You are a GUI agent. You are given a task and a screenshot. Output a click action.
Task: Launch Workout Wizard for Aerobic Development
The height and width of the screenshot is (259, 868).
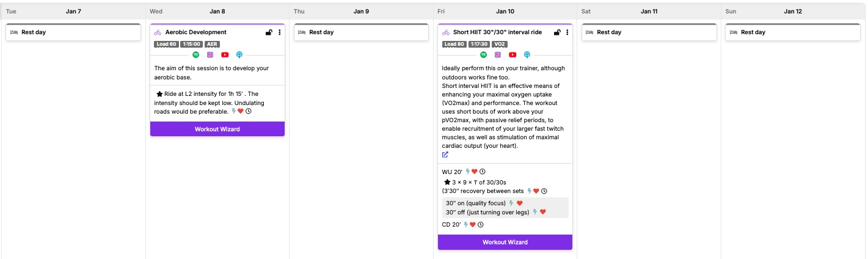point(217,129)
